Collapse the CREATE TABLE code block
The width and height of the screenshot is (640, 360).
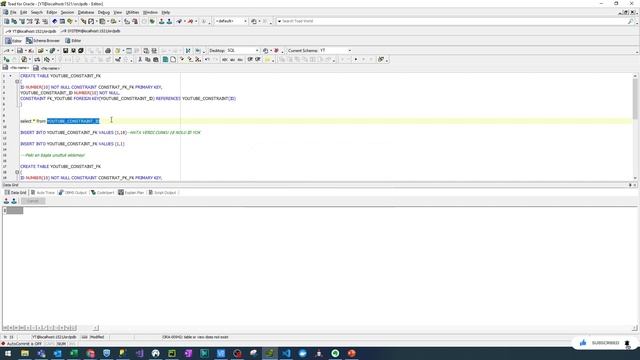[x=17, y=82]
